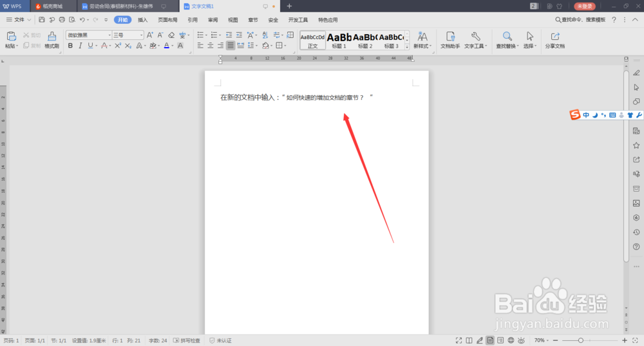Open the font name dropdown (微软雅黑)
644x346 pixels.
(109, 35)
